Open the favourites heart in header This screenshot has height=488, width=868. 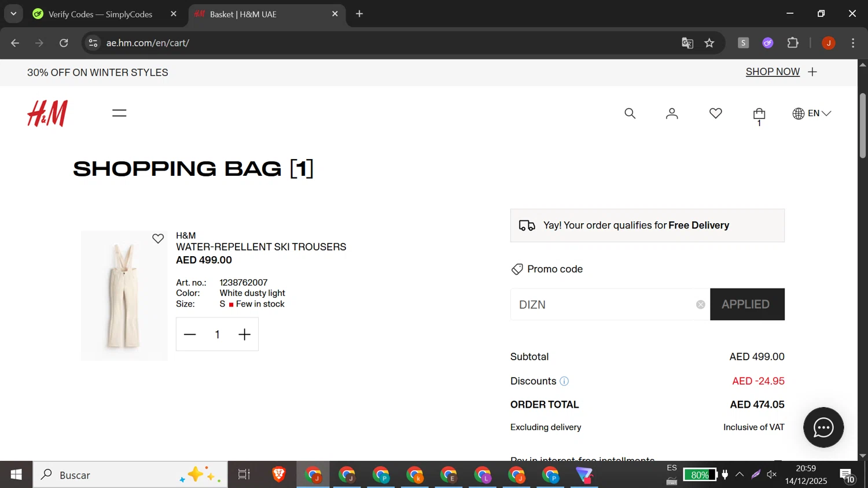point(716,113)
